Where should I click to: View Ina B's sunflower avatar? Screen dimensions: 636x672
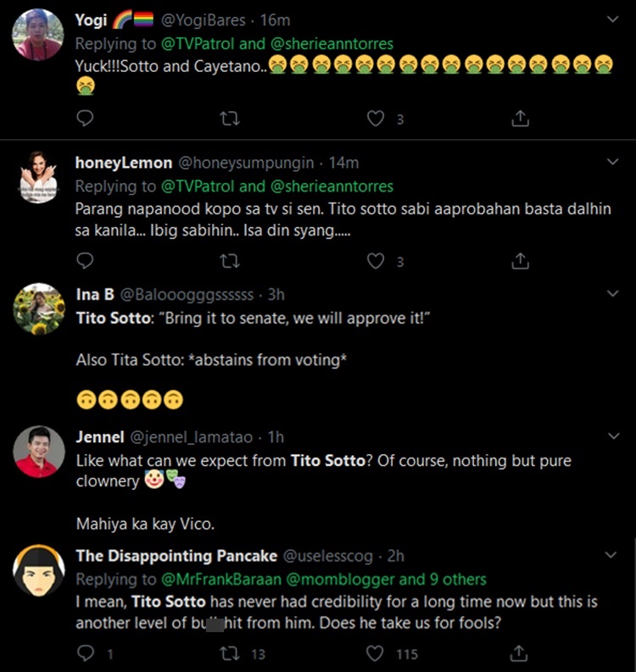point(39,309)
